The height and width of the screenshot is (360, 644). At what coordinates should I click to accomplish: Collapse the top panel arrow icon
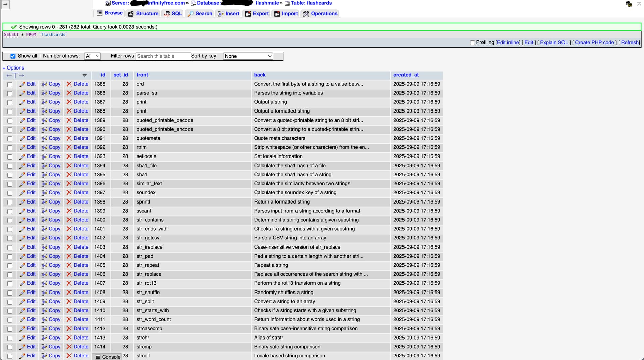point(639,4)
